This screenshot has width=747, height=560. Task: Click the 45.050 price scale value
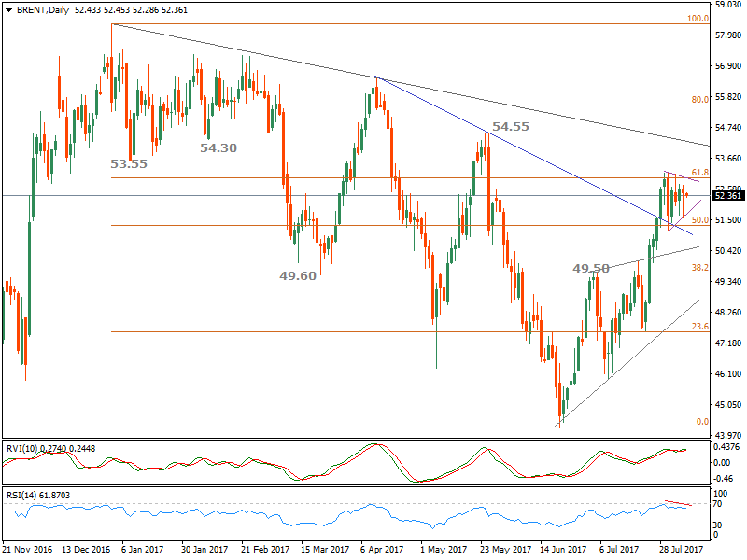[728, 405]
